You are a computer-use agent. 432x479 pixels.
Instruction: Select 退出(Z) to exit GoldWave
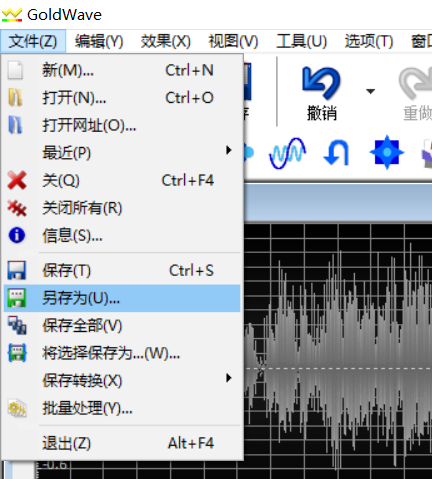122,443
